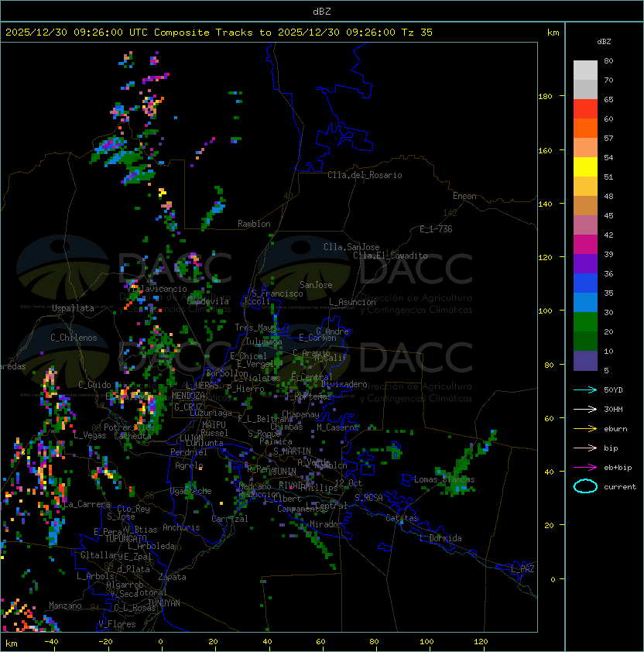The height and width of the screenshot is (652, 644).
Task: Click the 'dBZ' heading above the color scale
Action: [604, 42]
